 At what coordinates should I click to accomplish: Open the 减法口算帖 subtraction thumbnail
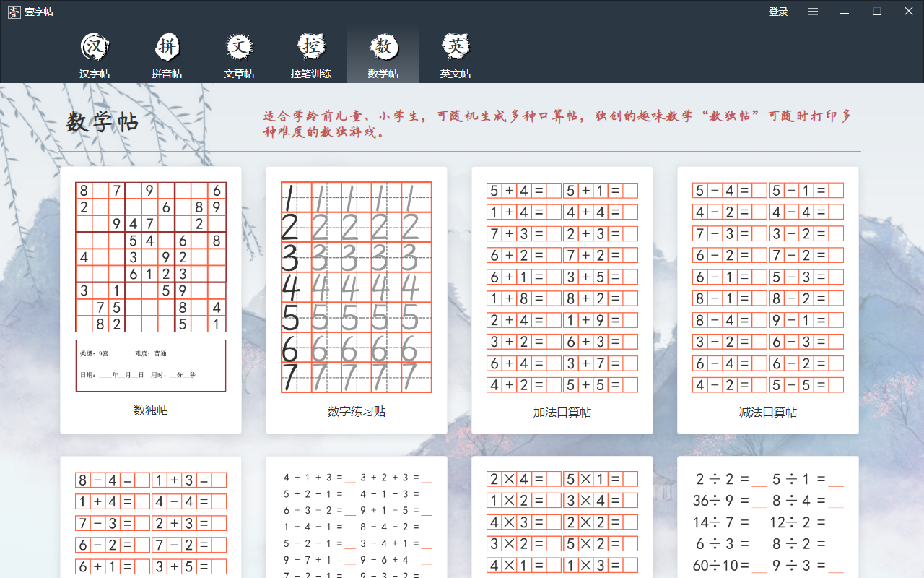pos(768,287)
